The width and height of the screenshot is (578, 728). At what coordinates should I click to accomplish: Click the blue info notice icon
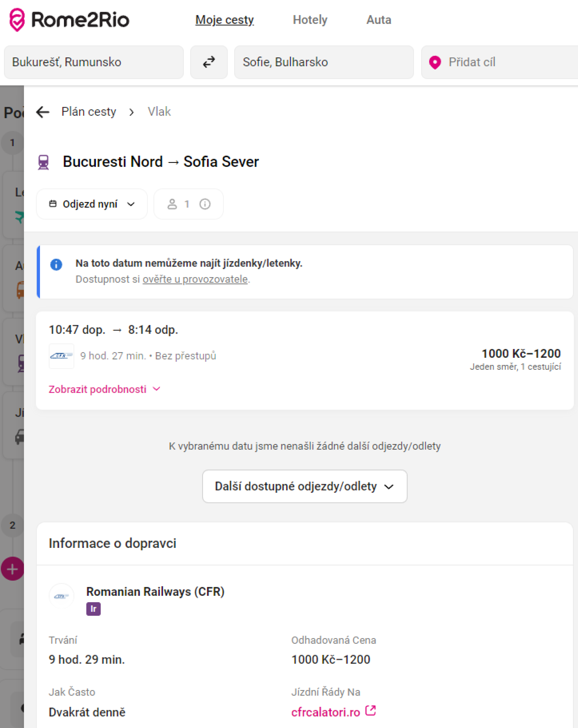pos(56,264)
